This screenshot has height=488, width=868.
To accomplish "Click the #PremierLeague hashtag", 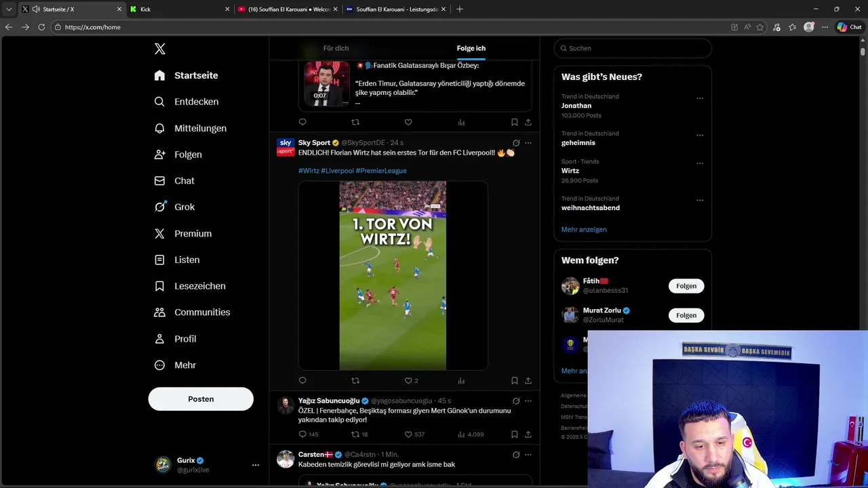I will (381, 171).
